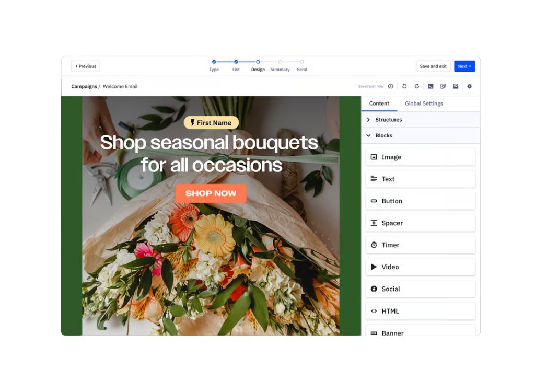Click the preview magnifier icon

[x=443, y=86]
